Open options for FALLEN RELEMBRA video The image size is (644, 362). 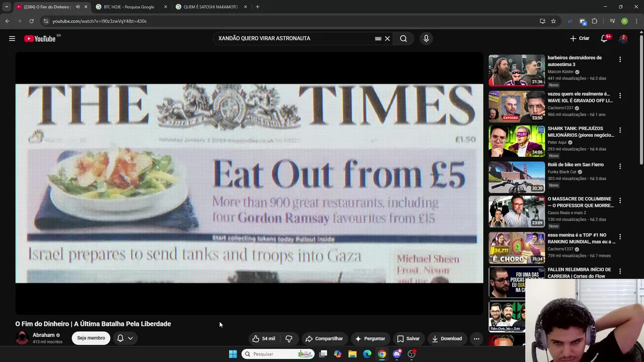click(620, 271)
